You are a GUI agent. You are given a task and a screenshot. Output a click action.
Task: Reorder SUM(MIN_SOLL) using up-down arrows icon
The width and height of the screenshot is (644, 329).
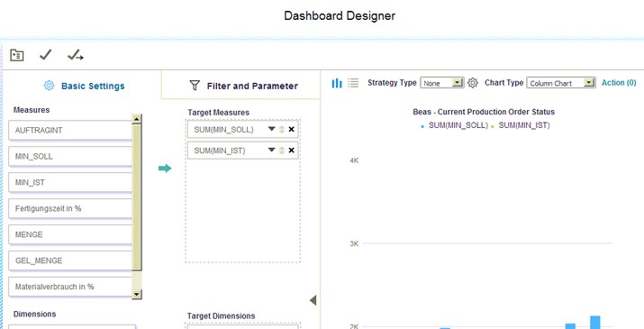282,129
